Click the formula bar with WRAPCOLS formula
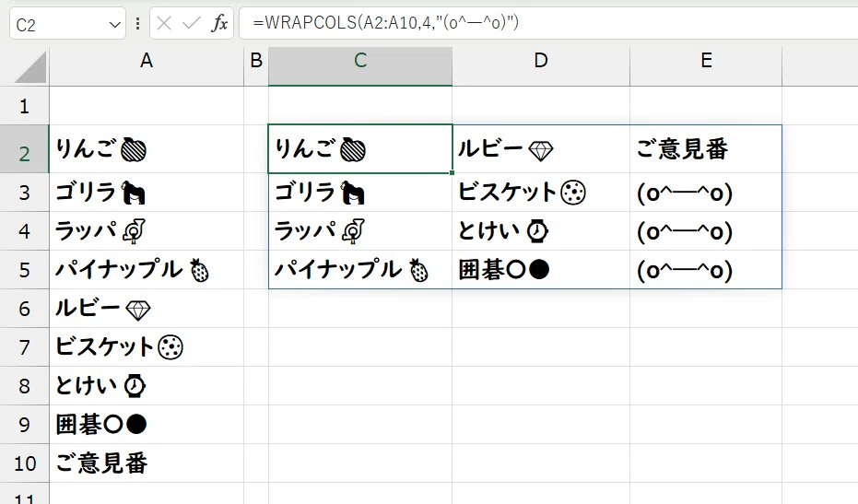The width and height of the screenshot is (858, 504). [548, 23]
